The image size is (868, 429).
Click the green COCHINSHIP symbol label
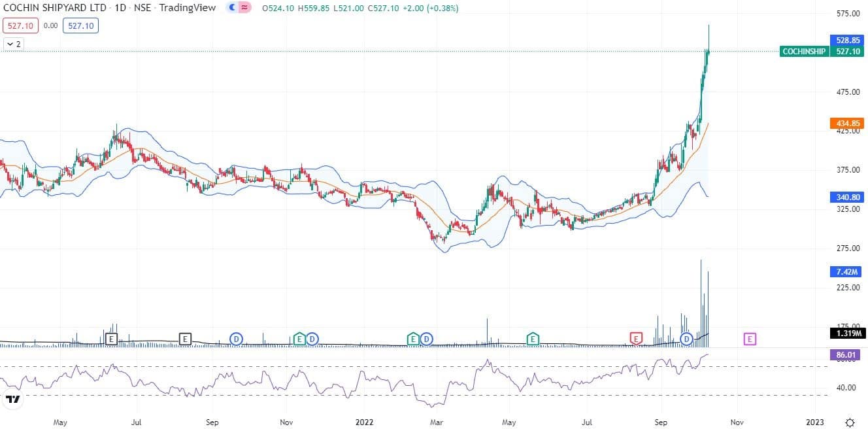(x=803, y=52)
